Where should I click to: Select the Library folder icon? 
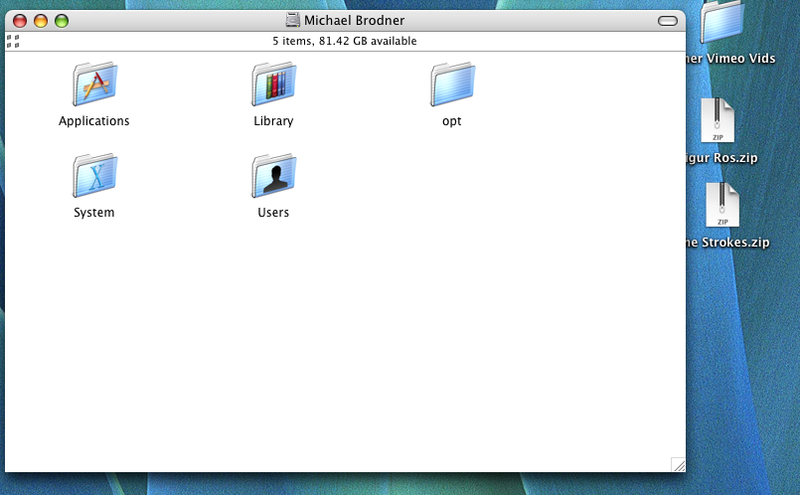pos(273,84)
